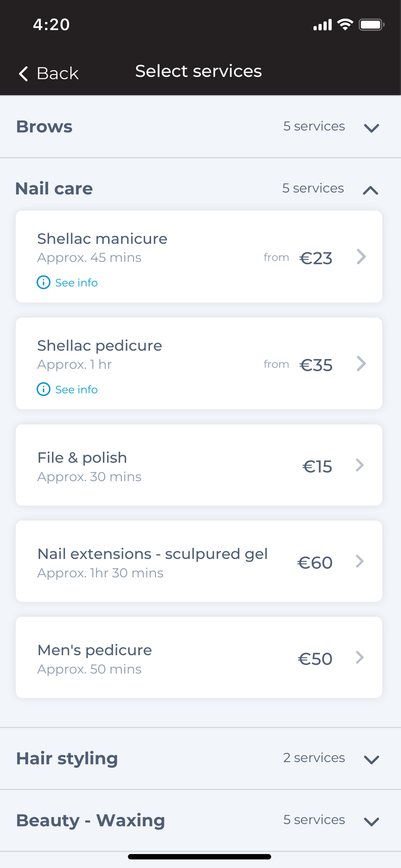This screenshot has width=401, height=868.
Task: Tap the Back arrow icon
Action: pos(23,74)
